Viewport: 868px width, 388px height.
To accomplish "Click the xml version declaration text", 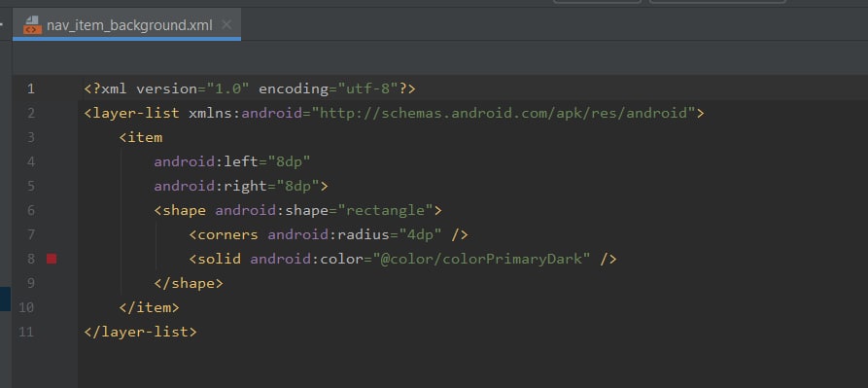I will (250, 88).
